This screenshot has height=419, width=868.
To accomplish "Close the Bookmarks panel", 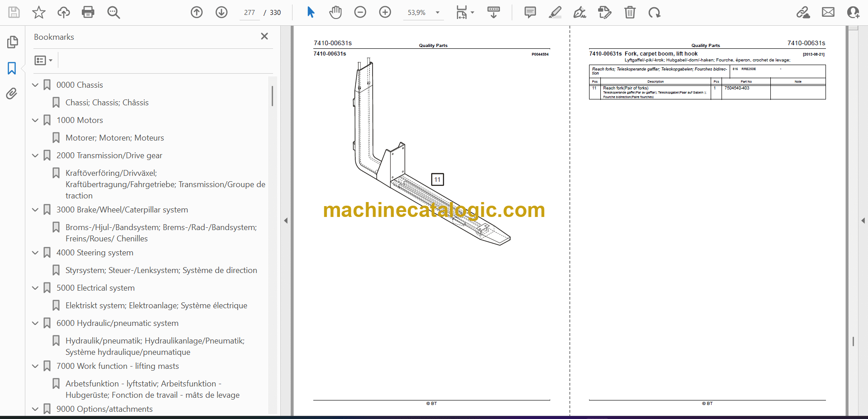I will coord(264,36).
